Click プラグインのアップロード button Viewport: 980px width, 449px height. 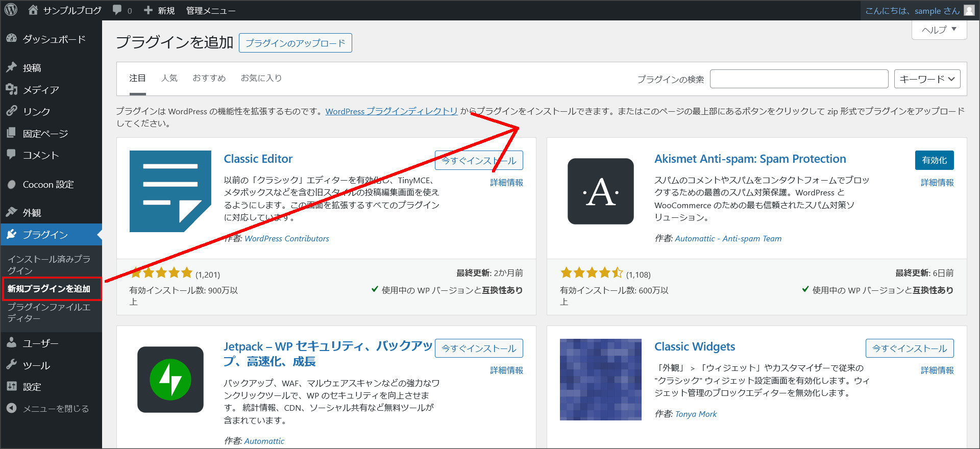[x=296, y=43]
